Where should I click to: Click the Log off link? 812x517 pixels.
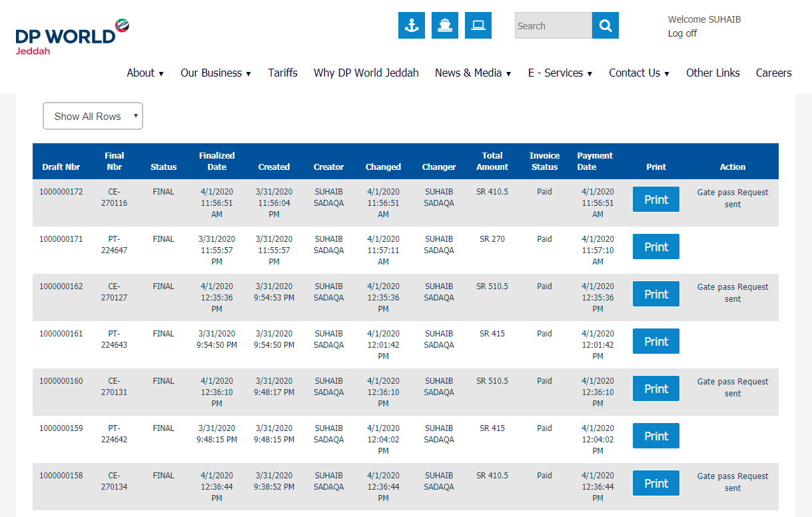point(682,33)
